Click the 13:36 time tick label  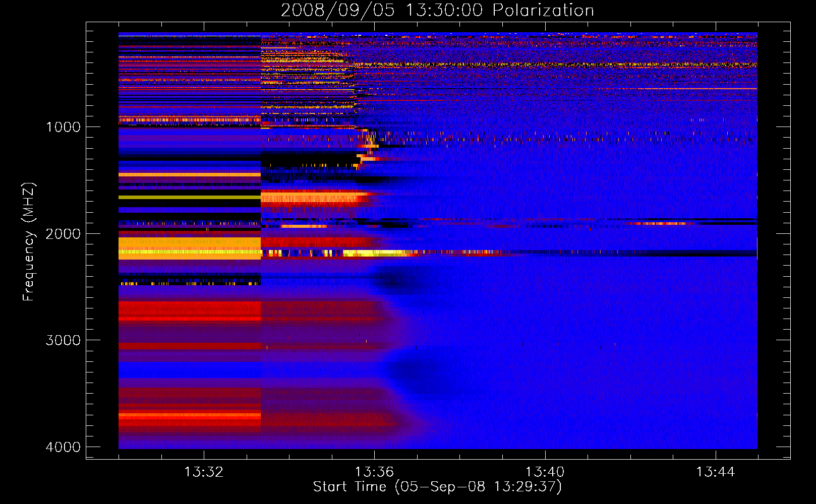[x=374, y=472]
